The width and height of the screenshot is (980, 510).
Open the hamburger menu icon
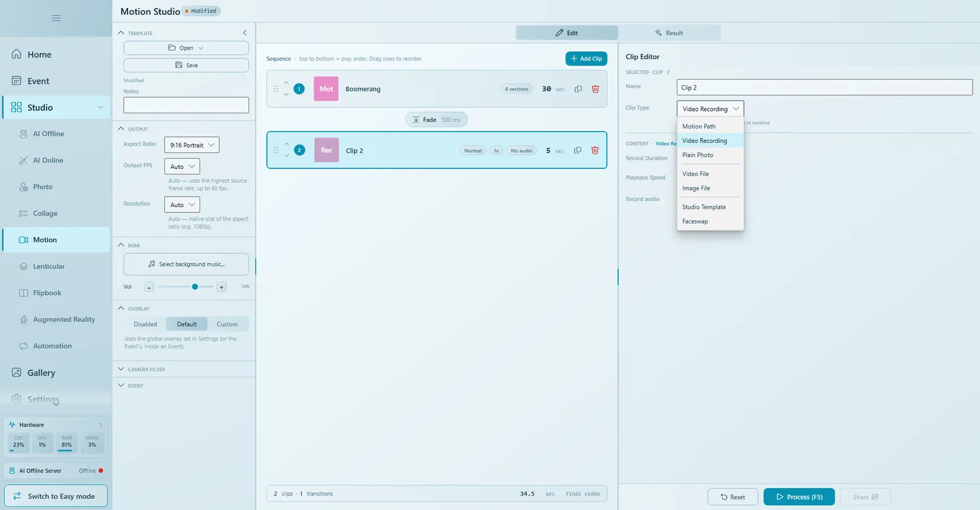point(56,18)
